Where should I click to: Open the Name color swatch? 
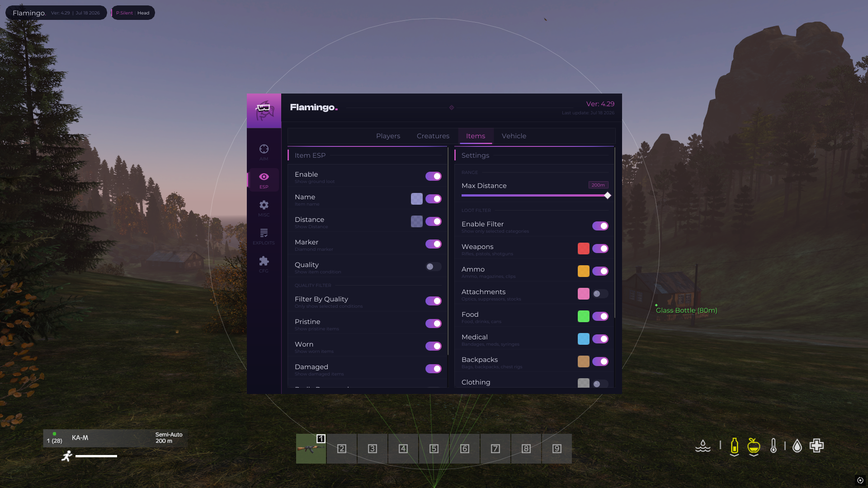[x=417, y=199]
